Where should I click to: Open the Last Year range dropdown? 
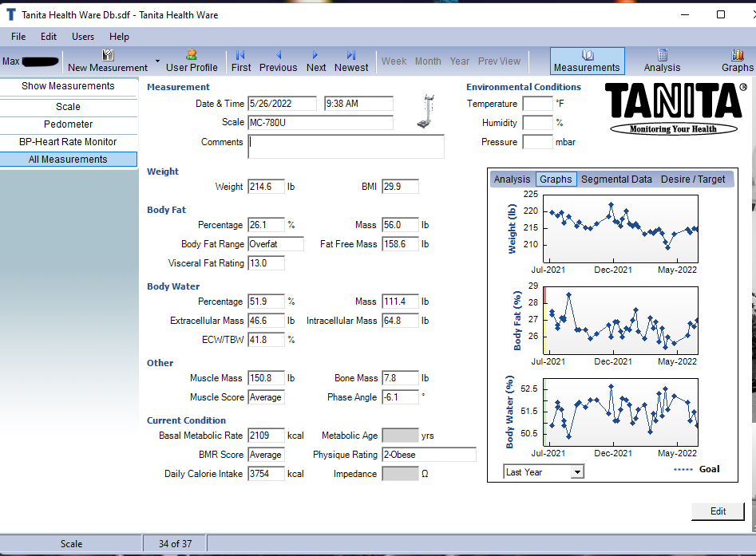click(577, 472)
